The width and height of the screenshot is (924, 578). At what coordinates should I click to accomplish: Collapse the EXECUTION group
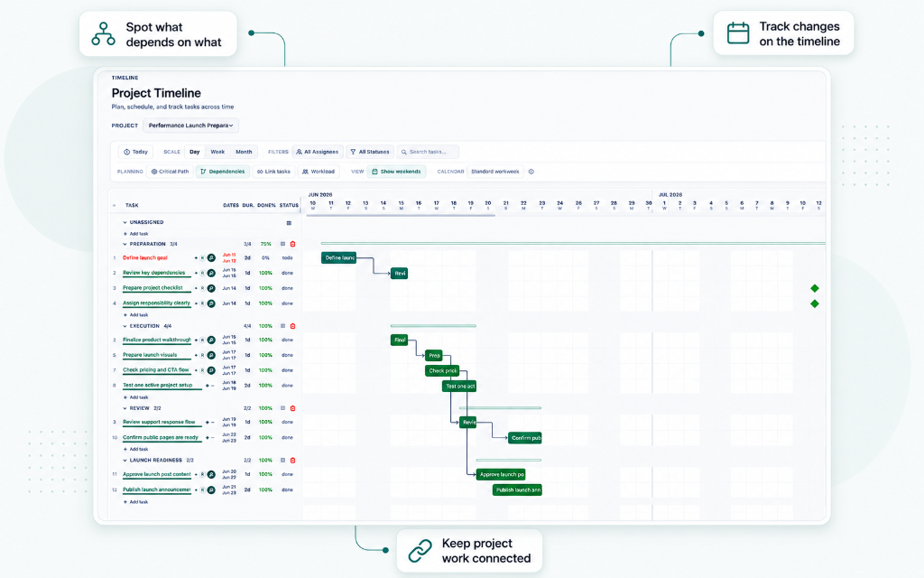pyautogui.click(x=125, y=326)
